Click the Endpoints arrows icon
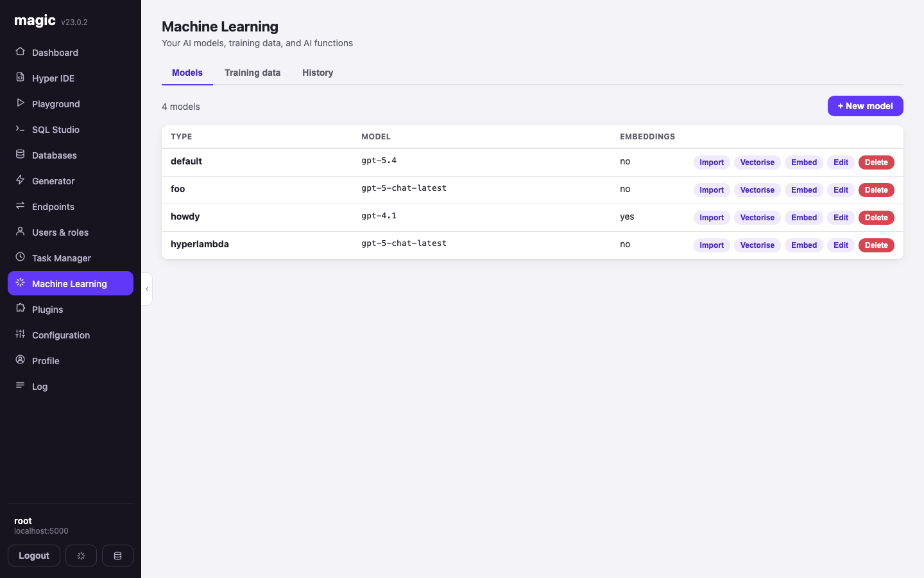The width and height of the screenshot is (924, 578). (20, 206)
